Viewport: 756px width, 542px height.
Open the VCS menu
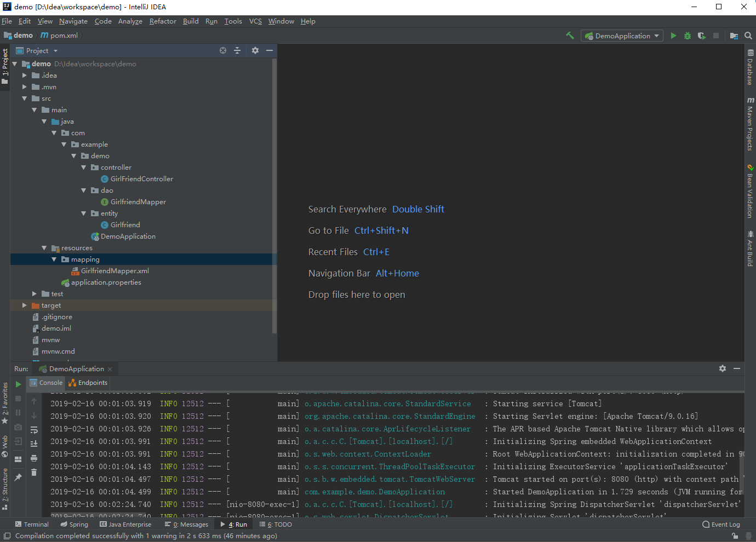[x=255, y=21]
